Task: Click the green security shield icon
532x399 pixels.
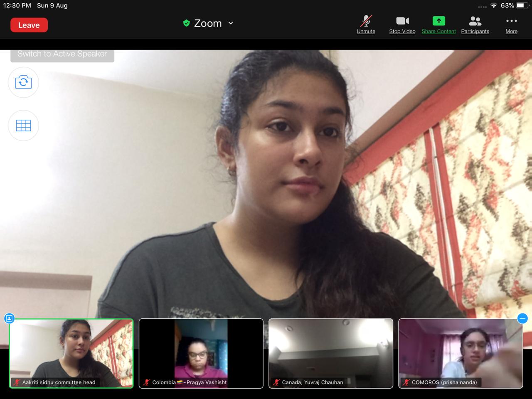Action: tap(187, 23)
